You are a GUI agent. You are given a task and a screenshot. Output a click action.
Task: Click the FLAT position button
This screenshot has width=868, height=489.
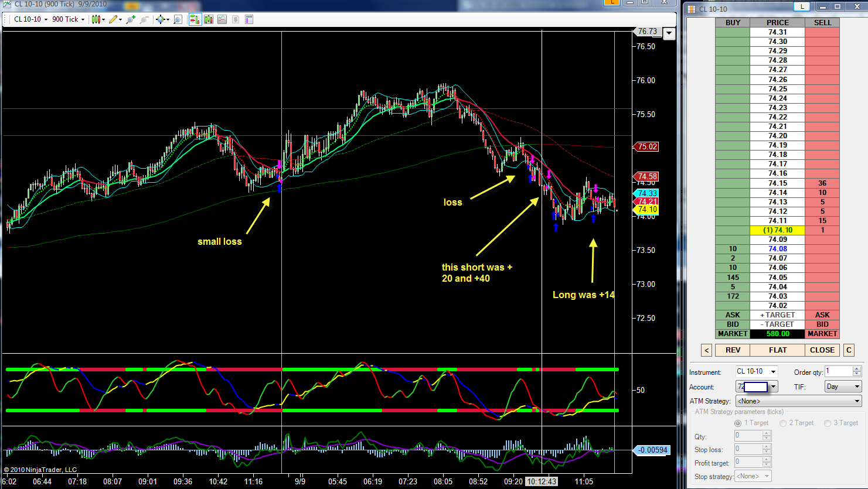tap(778, 350)
